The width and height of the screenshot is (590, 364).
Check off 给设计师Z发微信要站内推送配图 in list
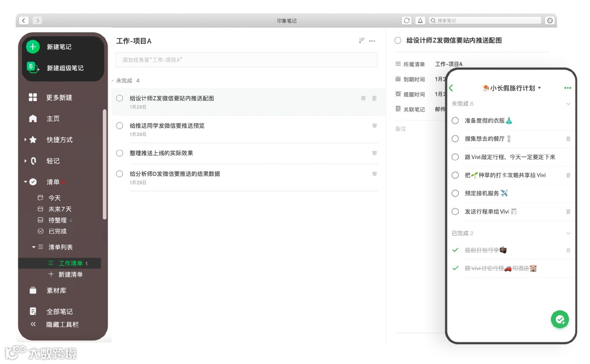point(120,98)
